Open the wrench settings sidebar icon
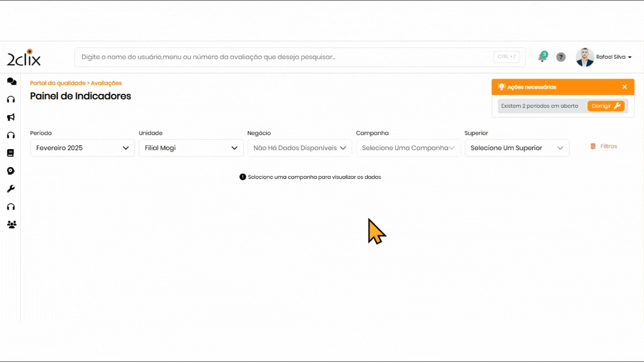This screenshot has height=362, width=644. click(11, 189)
